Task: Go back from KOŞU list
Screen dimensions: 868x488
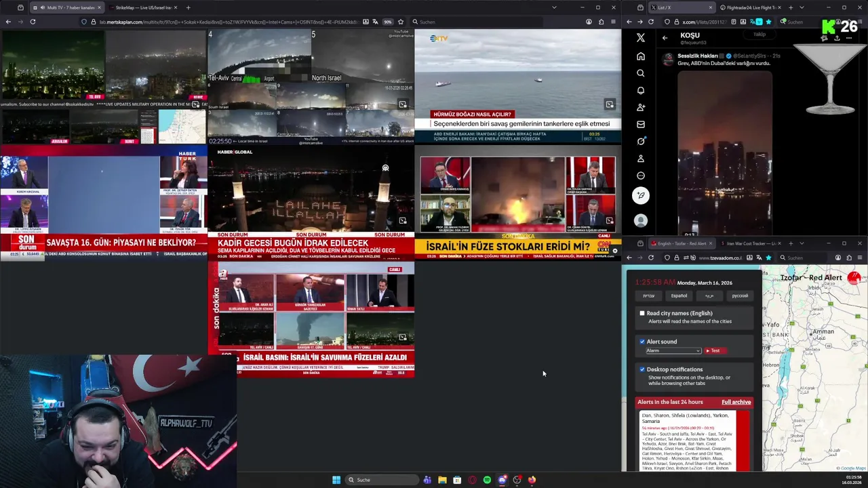Action: coord(665,38)
